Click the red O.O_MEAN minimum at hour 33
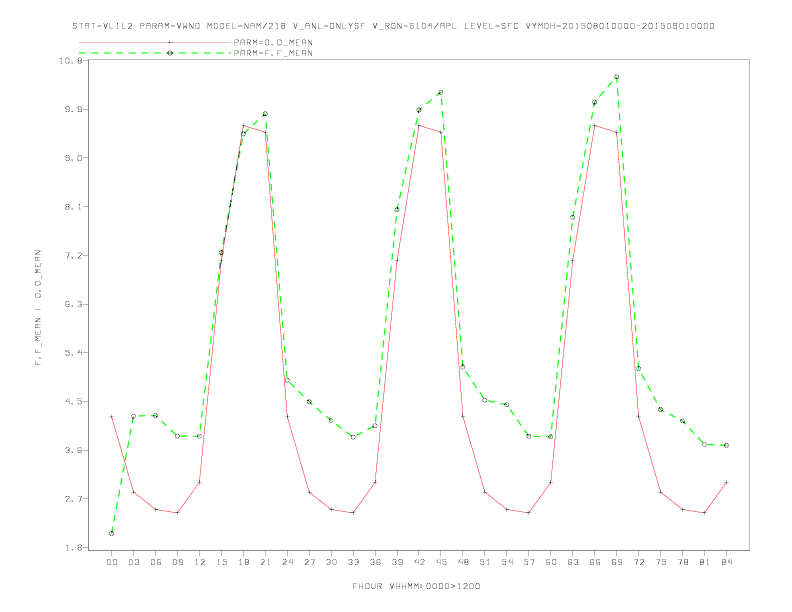The image size is (792, 612). (x=353, y=513)
